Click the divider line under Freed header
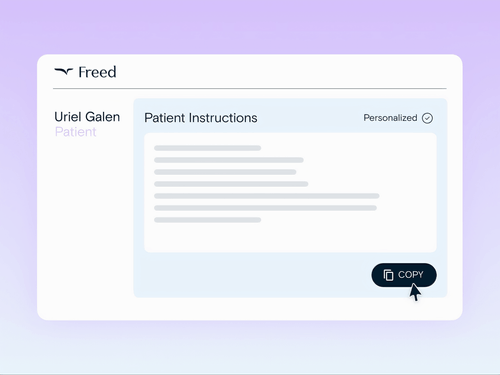The height and width of the screenshot is (375, 500). coord(250,89)
